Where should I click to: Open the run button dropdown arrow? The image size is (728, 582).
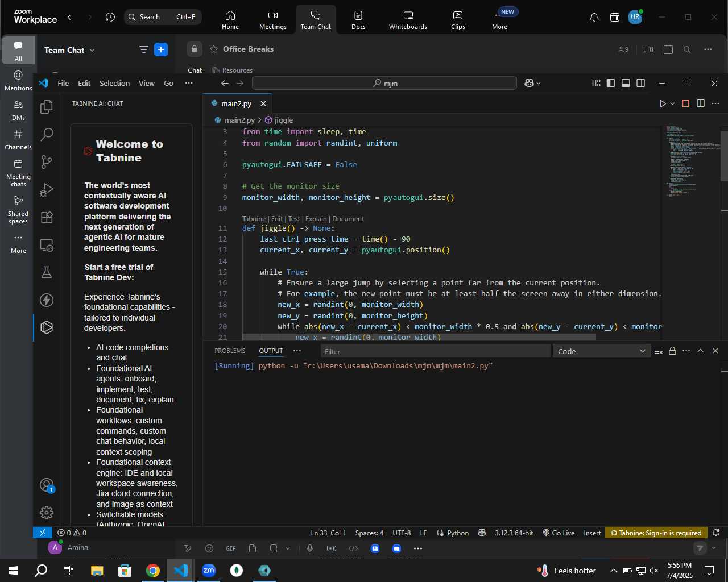point(672,103)
